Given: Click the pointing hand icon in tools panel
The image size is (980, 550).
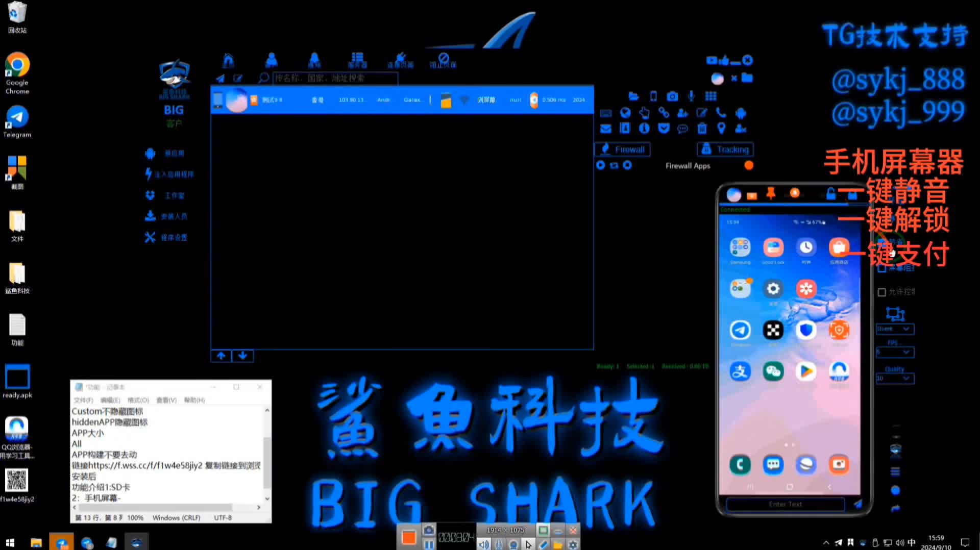Looking at the screenshot, I should (644, 113).
